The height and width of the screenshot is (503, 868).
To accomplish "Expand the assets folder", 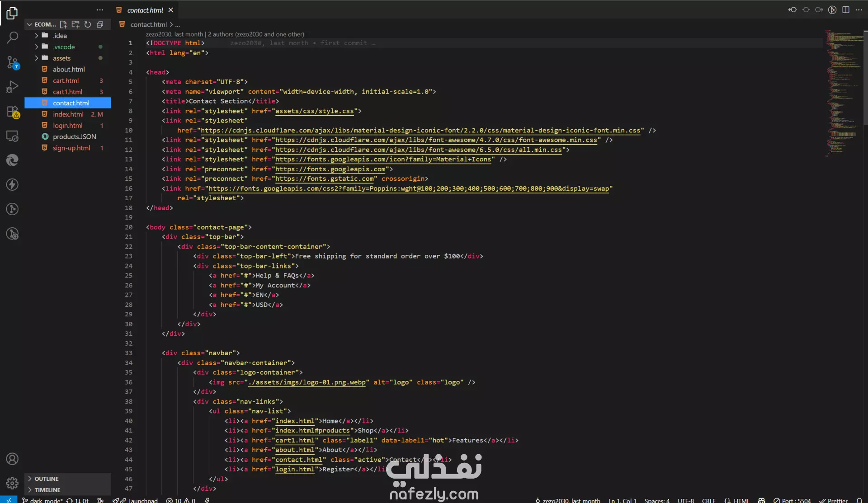I will pyautogui.click(x=61, y=58).
